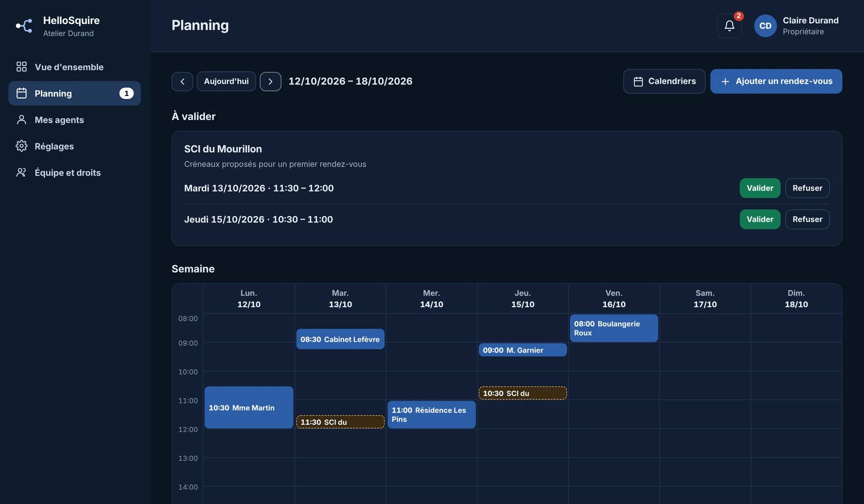The height and width of the screenshot is (504, 864).
Task: Refuse the Jeudi 15/10/2026 slot
Action: [x=807, y=219]
